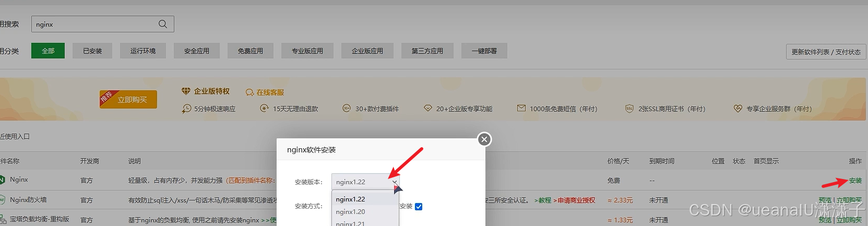
Task: Click 更新软件列表 / 支付状态 button
Action: click(826, 52)
